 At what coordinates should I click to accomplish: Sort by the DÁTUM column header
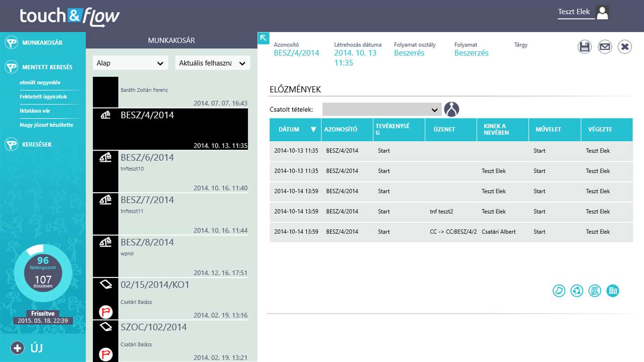[295, 129]
